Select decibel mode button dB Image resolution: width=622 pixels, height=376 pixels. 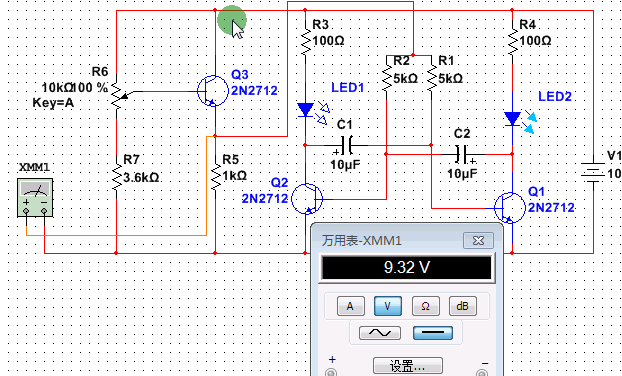[463, 306]
